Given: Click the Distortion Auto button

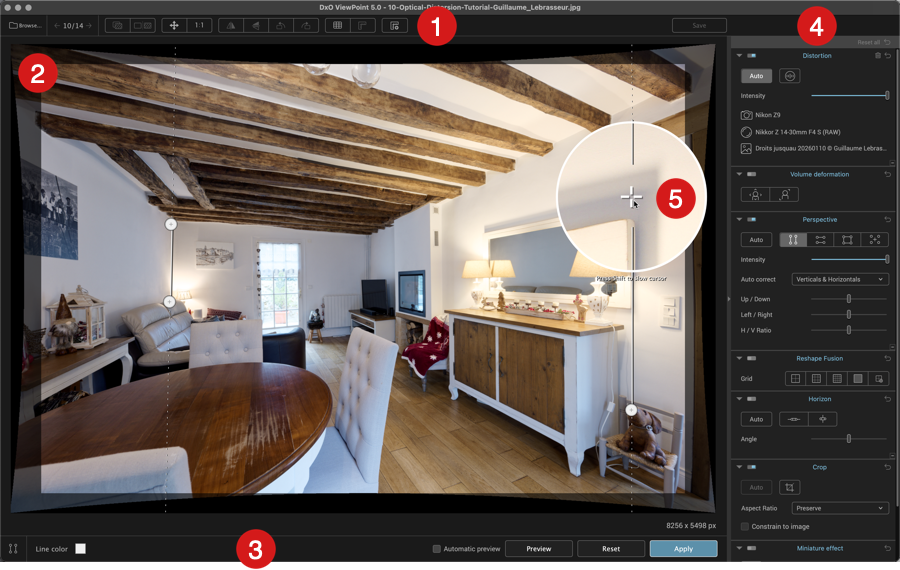Looking at the screenshot, I should pos(756,76).
